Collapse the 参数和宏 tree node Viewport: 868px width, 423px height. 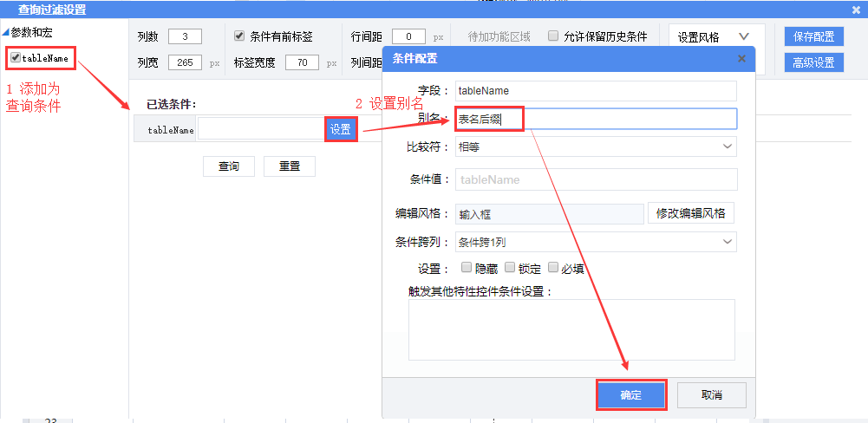[x=6, y=33]
